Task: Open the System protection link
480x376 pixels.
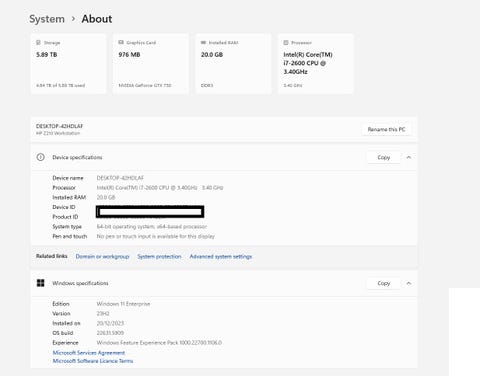Action: pyautogui.click(x=159, y=256)
